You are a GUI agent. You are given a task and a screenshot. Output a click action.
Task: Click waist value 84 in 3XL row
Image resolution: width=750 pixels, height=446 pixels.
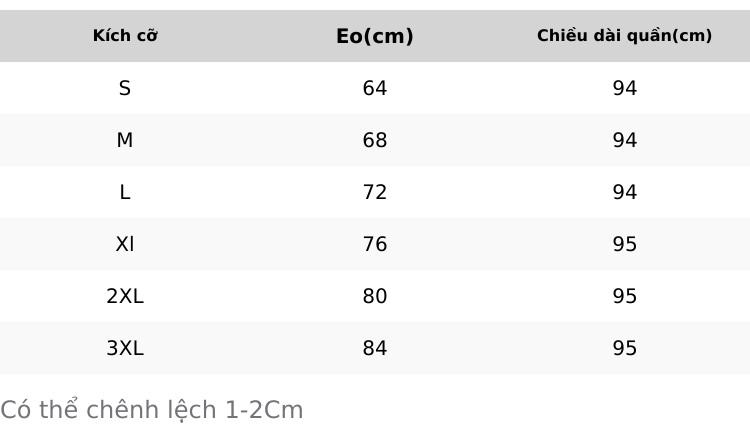tap(375, 348)
